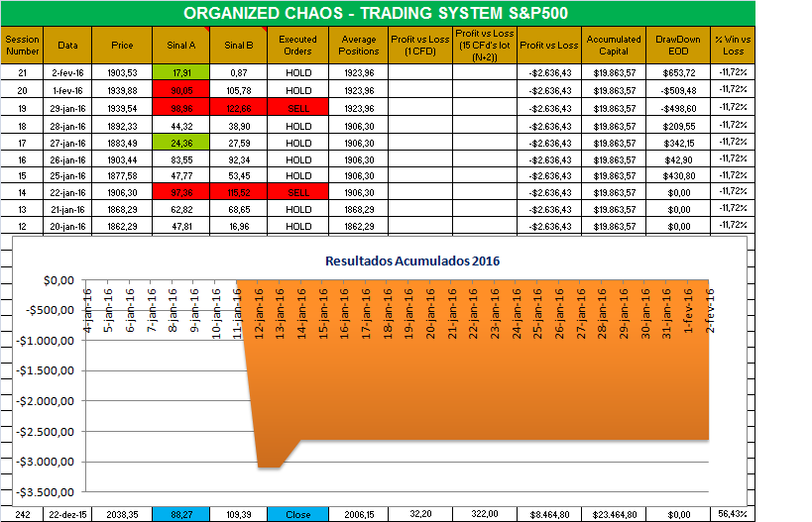The height and width of the screenshot is (522, 812).
Task: Click red Sinal A cell 90,05
Action: point(181,90)
